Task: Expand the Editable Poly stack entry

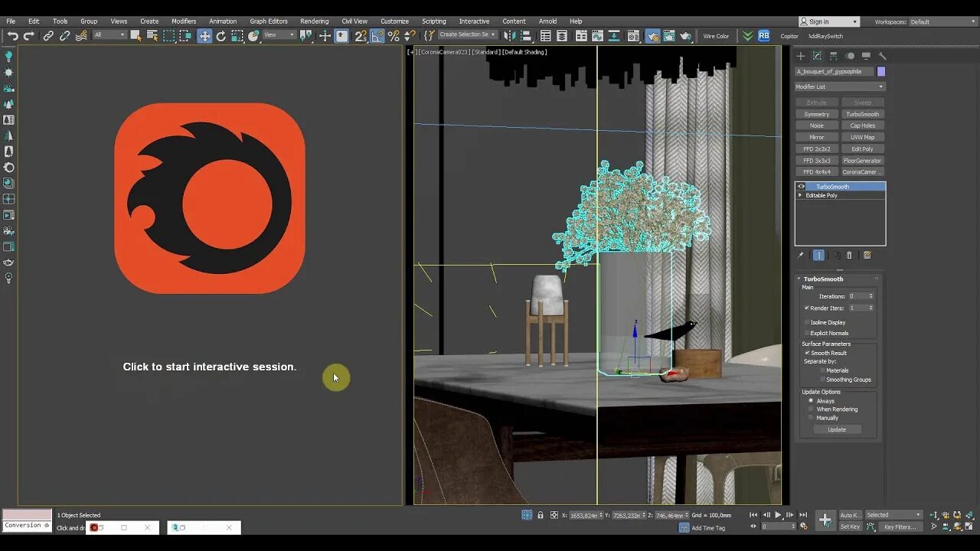Action: click(800, 195)
